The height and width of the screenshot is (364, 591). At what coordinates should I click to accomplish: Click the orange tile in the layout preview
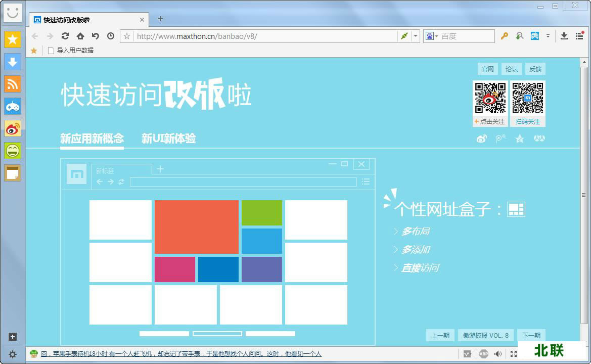pyautogui.click(x=196, y=226)
